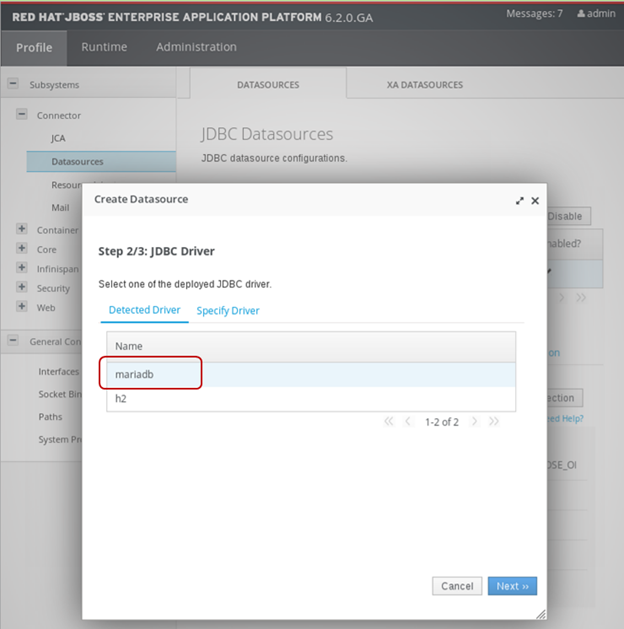Image resolution: width=624 pixels, height=629 pixels.
Task: Go to previous page of driver list
Action: point(408,422)
